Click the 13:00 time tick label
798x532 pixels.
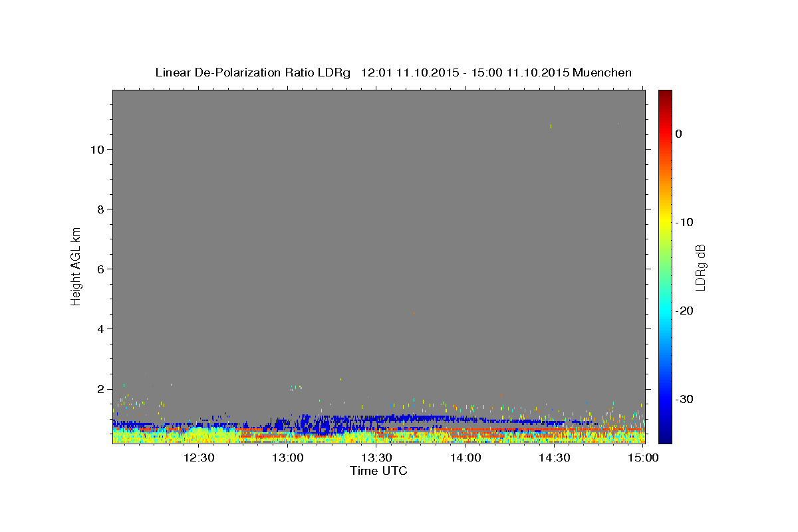point(288,458)
